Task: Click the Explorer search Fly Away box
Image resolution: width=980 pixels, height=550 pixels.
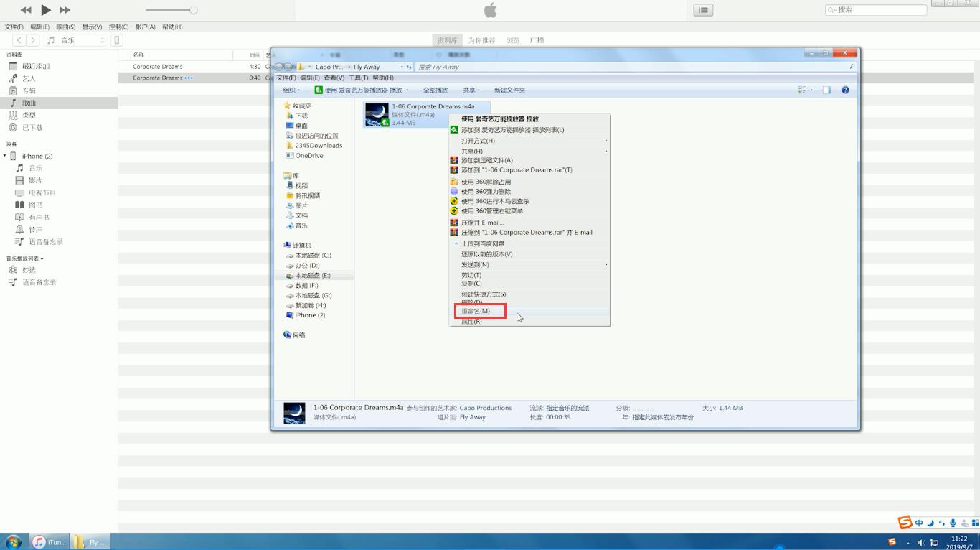Action: (634, 67)
